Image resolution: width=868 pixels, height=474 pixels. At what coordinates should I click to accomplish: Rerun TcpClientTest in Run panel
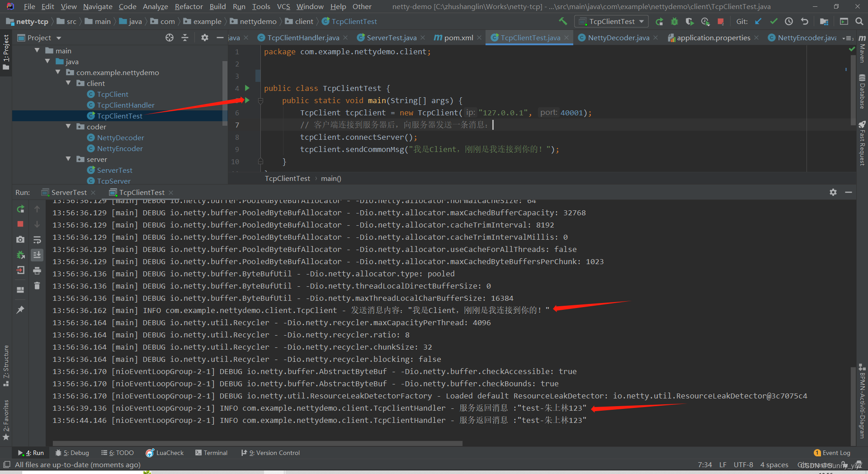click(20, 209)
